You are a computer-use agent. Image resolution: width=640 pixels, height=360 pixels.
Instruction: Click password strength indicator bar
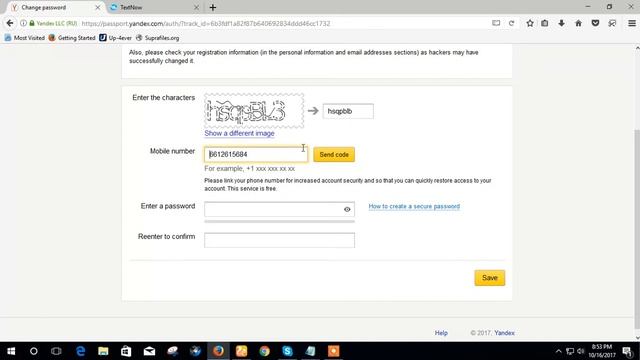coord(279,222)
